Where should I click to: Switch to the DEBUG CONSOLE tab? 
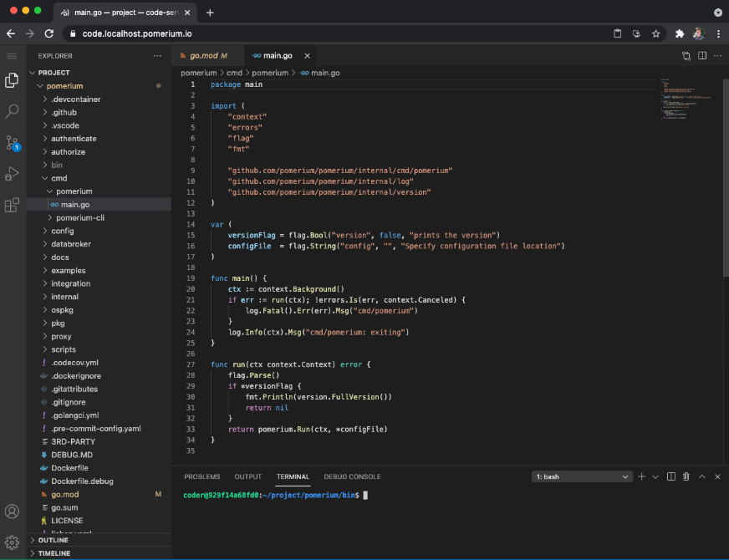[352, 476]
